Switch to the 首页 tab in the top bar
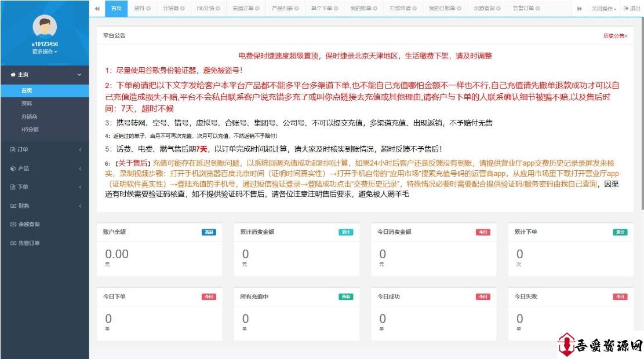The height and width of the screenshot is (359, 644). 117,8
